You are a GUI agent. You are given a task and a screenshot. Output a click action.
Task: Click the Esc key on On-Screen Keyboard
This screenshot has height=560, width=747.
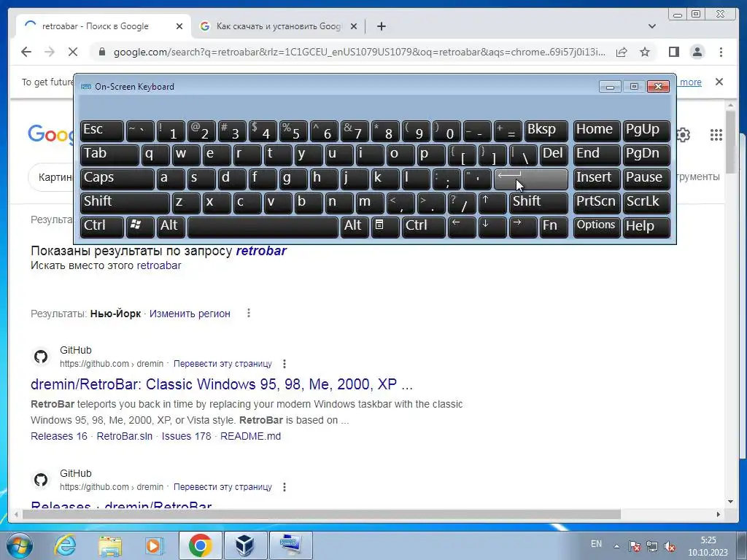tap(102, 131)
